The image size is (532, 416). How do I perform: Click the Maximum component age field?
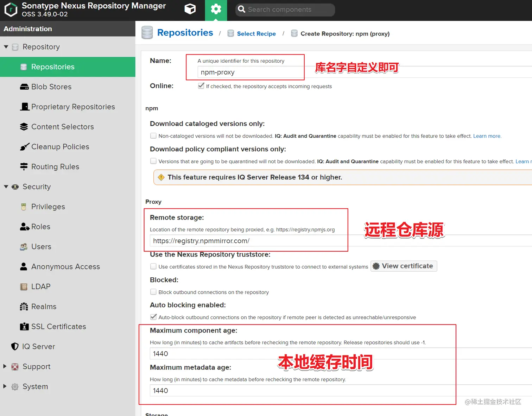[341, 354]
